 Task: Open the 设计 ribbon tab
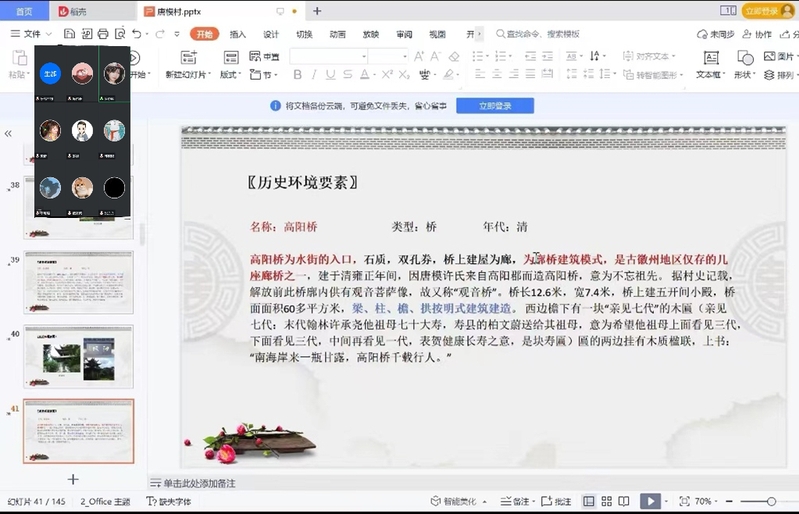(x=271, y=34)
